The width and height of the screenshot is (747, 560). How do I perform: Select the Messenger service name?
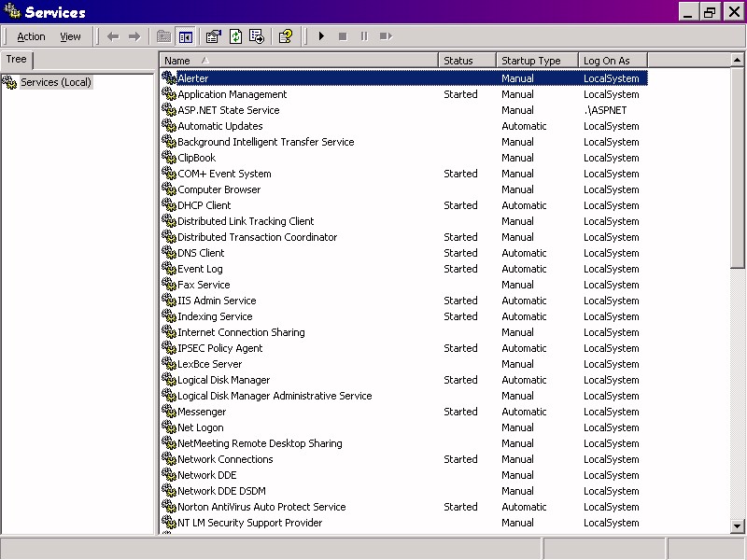202,412
